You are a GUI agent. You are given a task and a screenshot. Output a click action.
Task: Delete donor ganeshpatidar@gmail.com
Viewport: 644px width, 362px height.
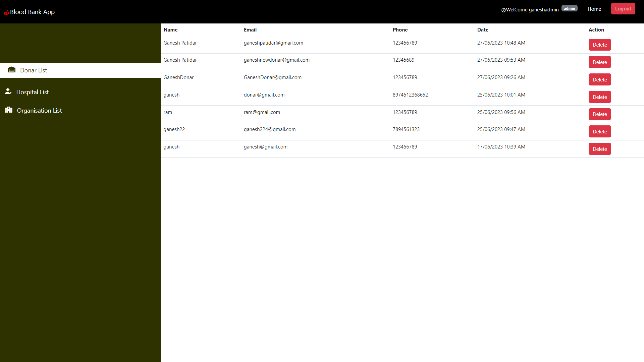600,45
